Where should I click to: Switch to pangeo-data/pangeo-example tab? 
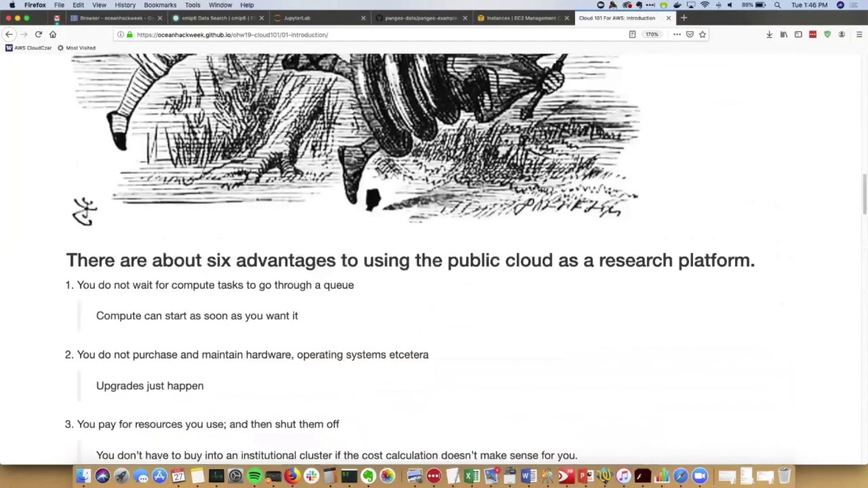pyautogui.click(x=420, y=18)
